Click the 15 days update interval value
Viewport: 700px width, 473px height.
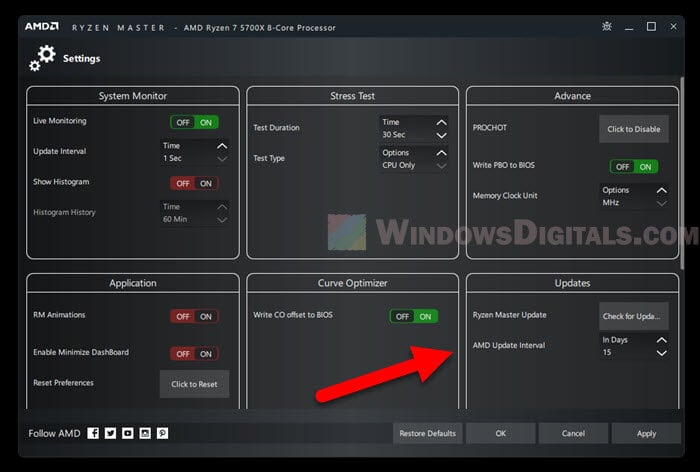(607, 352)
